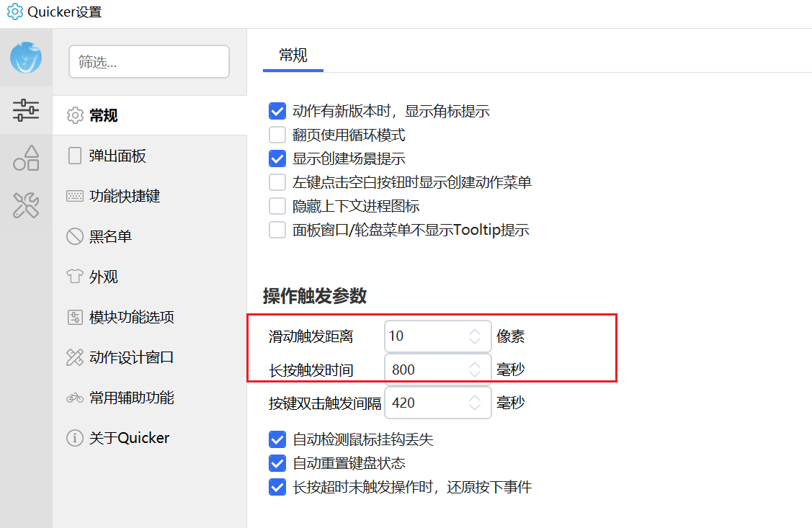812x528 pixels.
Task: Click the shirt icon beside 外观
Action: coord(75,276)
